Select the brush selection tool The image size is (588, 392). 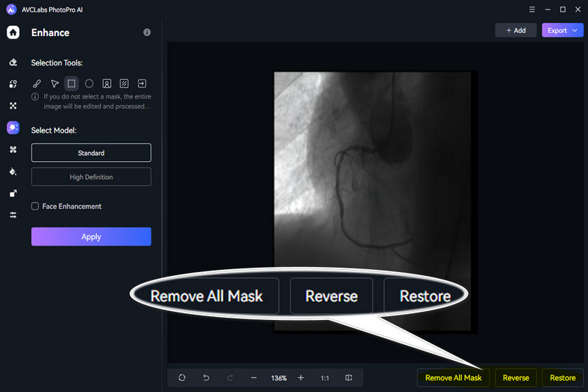click(x=36, y=84)
